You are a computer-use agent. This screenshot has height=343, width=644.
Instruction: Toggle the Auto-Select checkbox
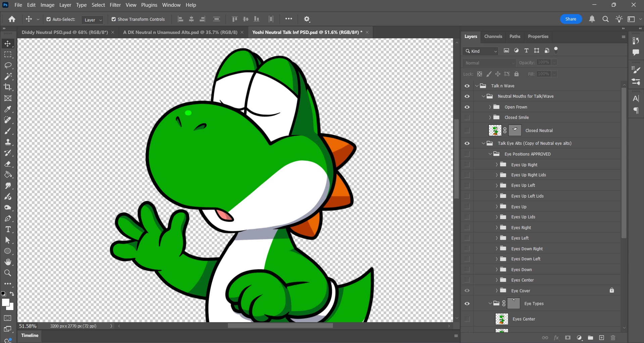tap(49, 19)
